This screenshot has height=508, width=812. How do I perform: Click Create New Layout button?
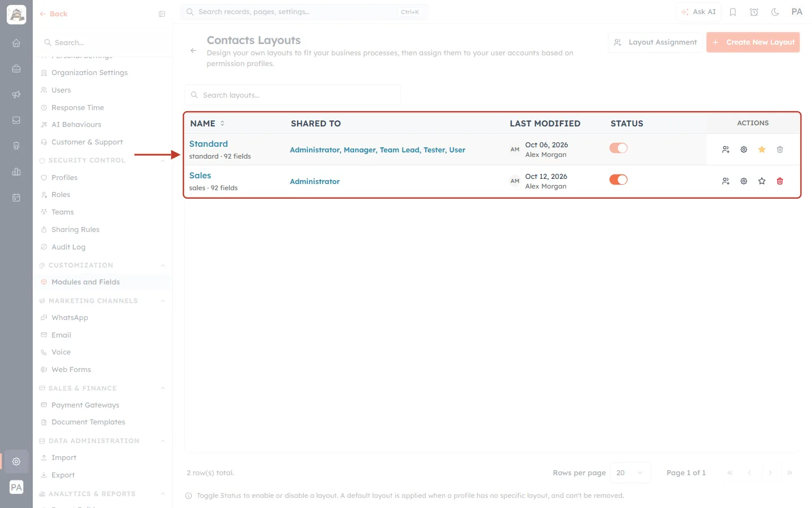click(x=753, y=42)
